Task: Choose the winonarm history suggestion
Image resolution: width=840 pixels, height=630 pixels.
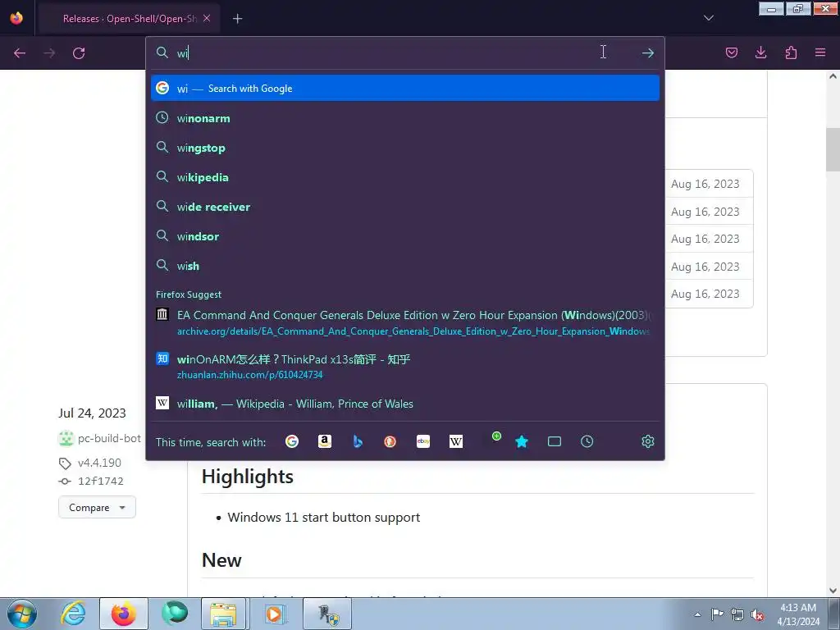Action: tap(405, 118)
